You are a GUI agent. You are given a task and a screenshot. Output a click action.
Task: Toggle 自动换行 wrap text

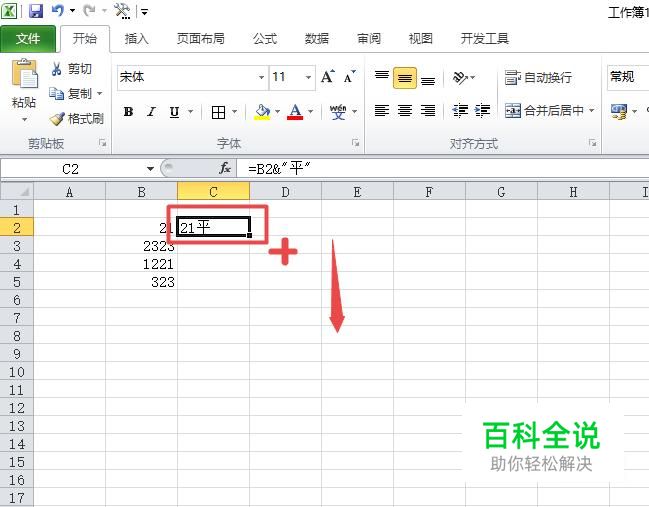(x=538, y=77)
